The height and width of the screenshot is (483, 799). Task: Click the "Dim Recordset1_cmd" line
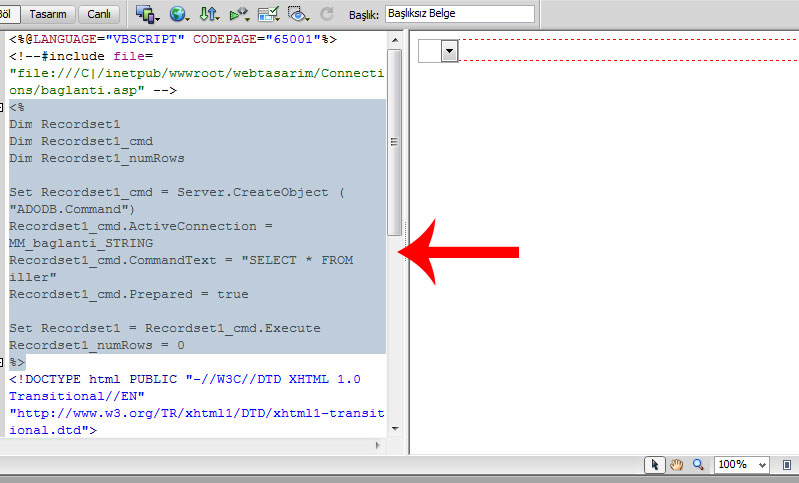81,141
